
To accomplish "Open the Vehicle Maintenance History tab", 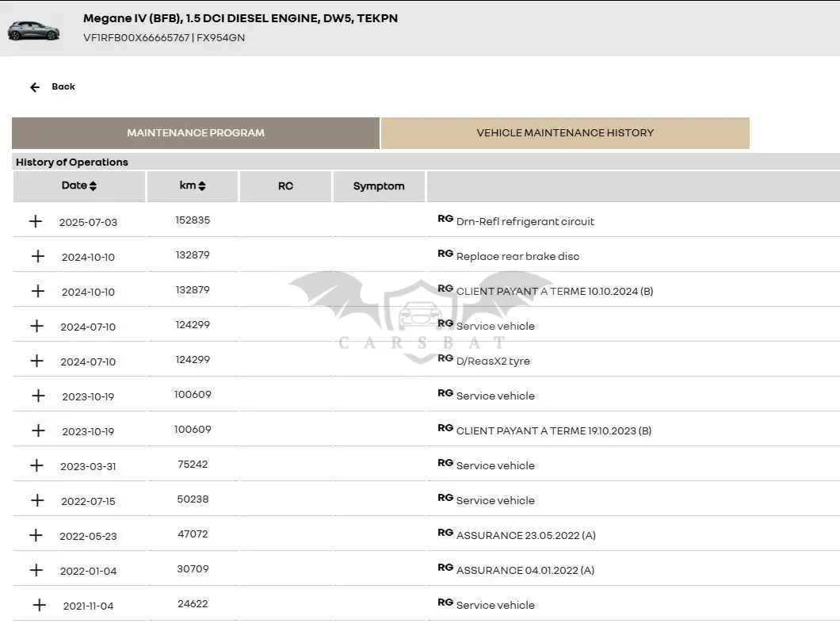I will pos(565,133).
